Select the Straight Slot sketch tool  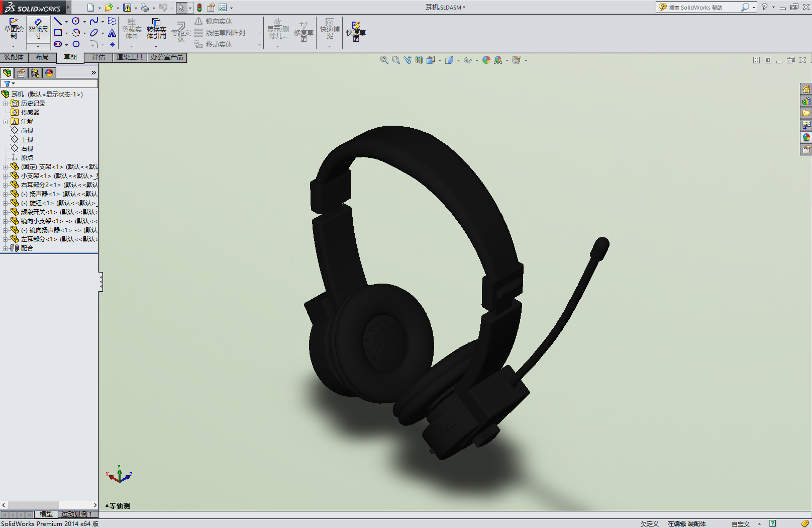click(x=58, y=44)
